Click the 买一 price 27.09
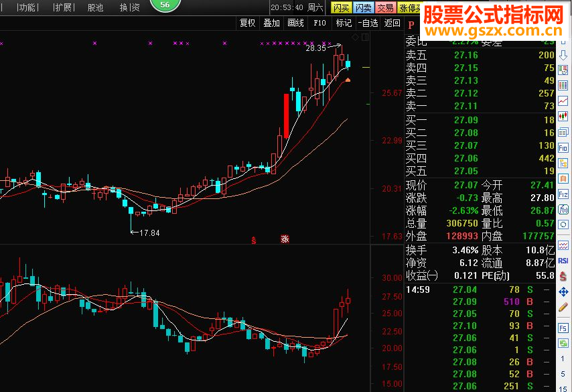The image size is (572, 392). 466,120
